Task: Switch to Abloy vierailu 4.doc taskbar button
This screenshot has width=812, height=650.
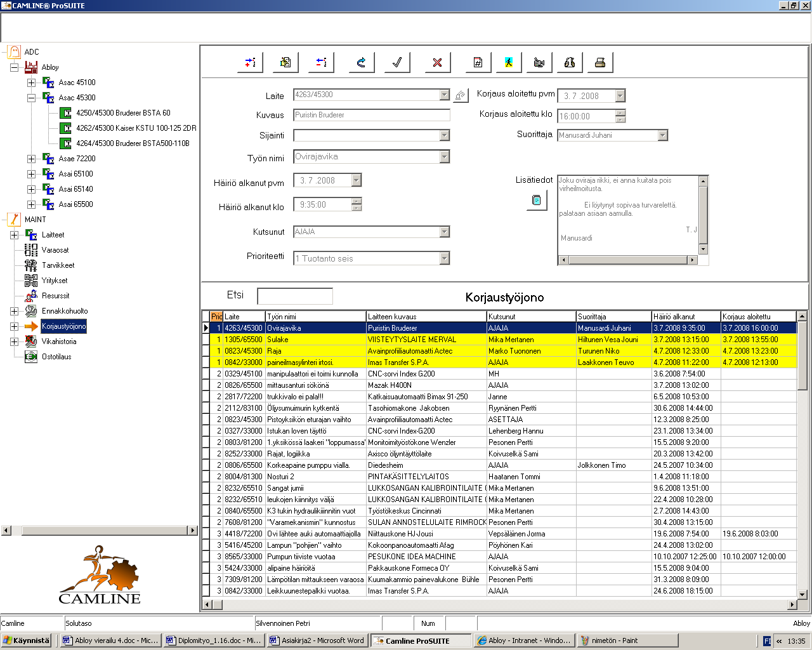Action: tap(110, 640)
